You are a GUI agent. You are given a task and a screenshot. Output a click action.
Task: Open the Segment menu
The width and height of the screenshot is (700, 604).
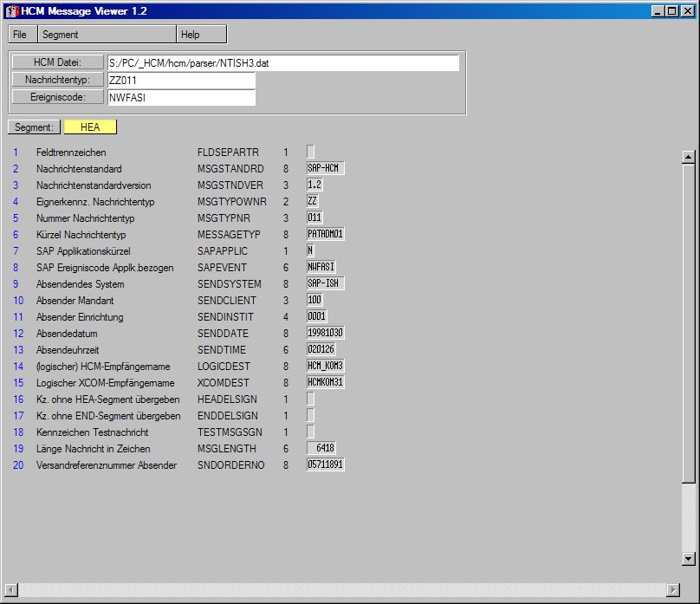click(x=61, y=35)
